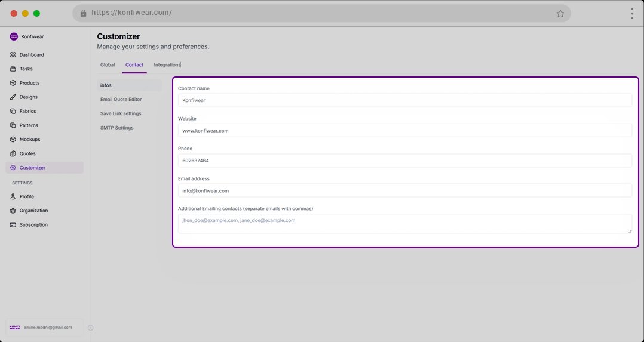This screenshot has width=644, height=342.
Task: Click the Quotes document icon
Action: pos(13,153)
